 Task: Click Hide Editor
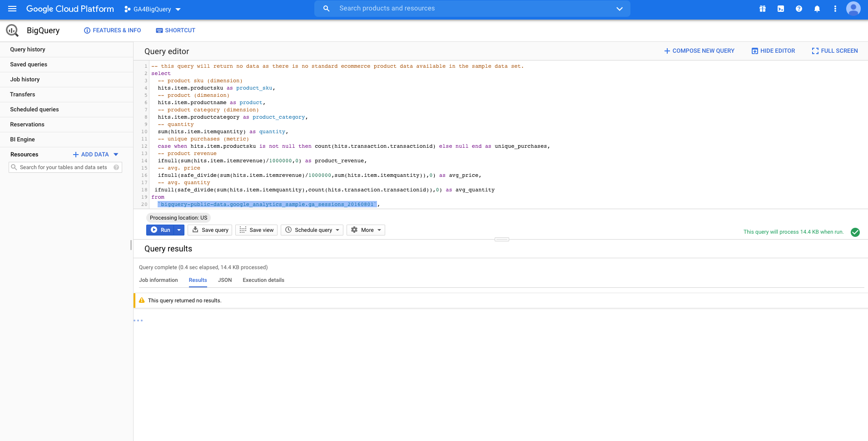point(773,51)
